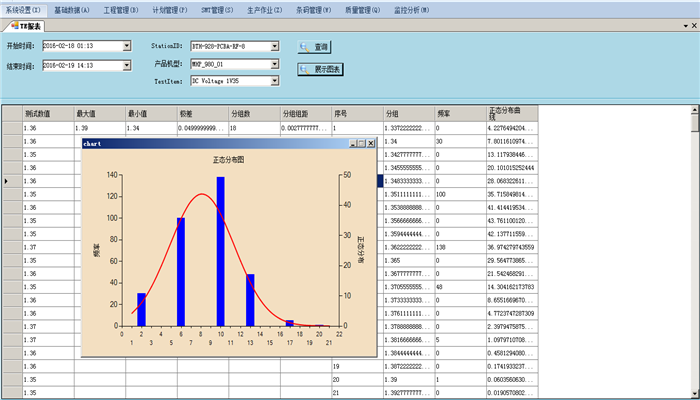
Task: Click the 极差 column header
Action: [x=203, y=114]
